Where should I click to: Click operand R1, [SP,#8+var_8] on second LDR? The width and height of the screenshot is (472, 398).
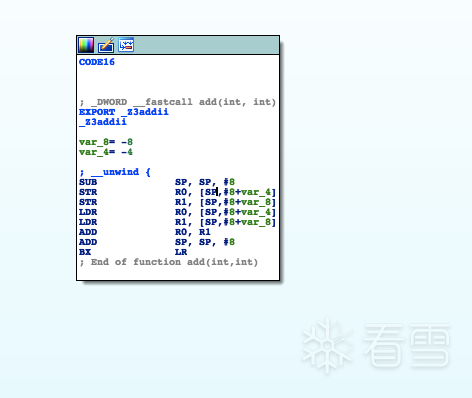225,222
